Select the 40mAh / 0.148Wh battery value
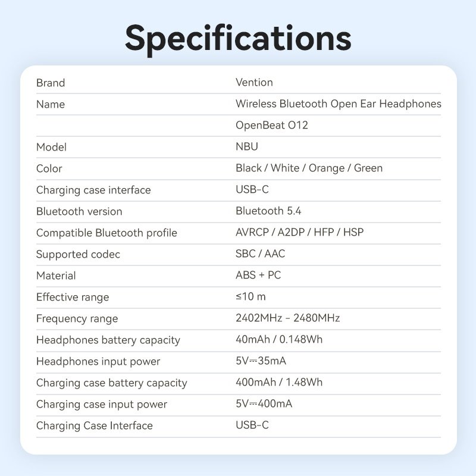Image resolution: width=476 pixels, height=476 pixels. click(x=279, y=340)
